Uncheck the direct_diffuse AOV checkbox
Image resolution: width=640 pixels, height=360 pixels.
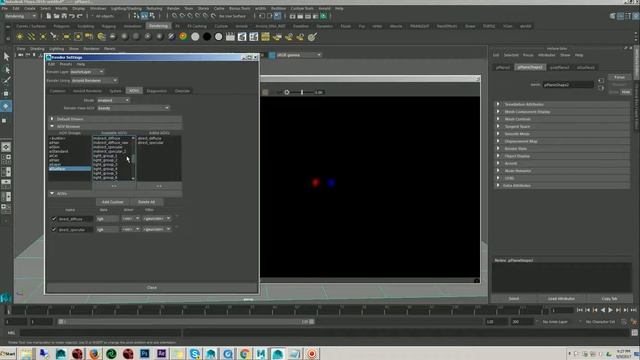pyautogui.click(x=53, y=219)
